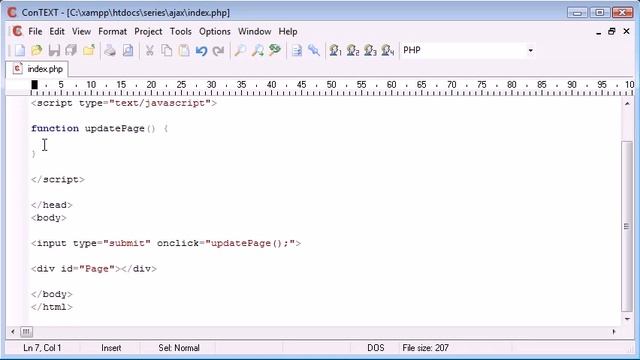Open the Project menu

(148, 31)
